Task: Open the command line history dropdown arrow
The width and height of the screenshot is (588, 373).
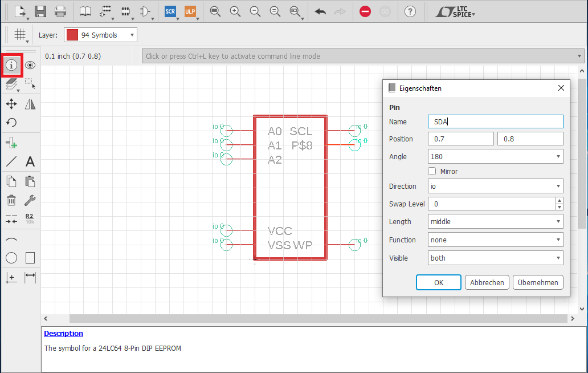Action: tap(579, 56)
